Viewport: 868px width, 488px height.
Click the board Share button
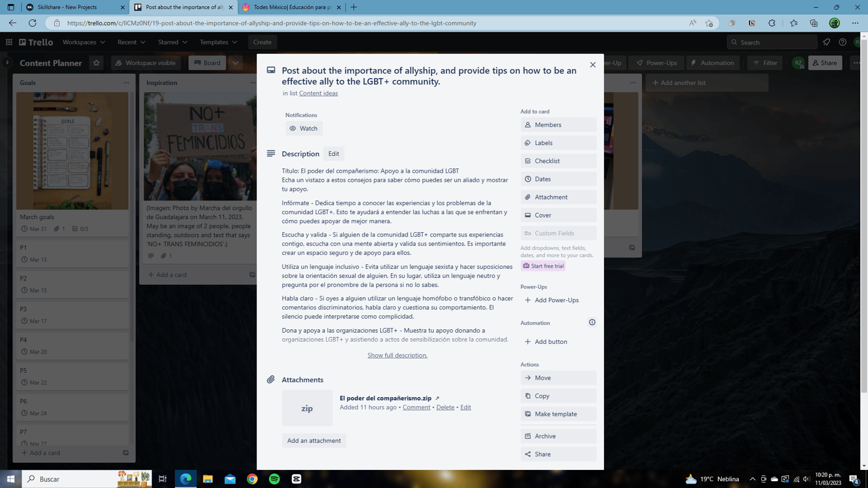(x=824, y=63)
